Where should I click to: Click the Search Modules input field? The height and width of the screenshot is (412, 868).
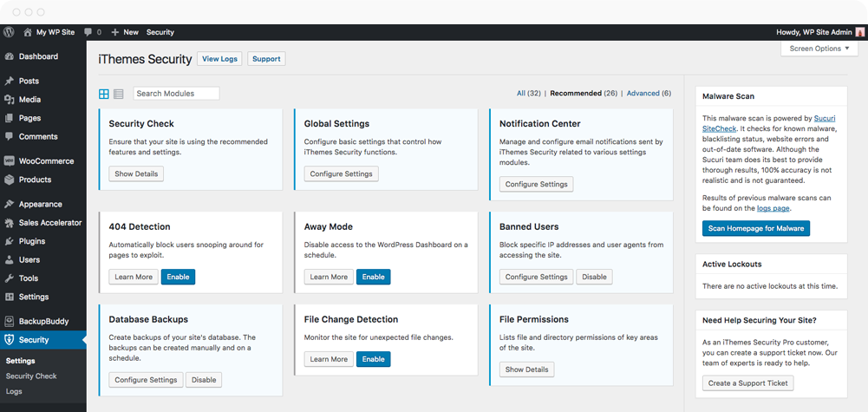tap(176, 94)
